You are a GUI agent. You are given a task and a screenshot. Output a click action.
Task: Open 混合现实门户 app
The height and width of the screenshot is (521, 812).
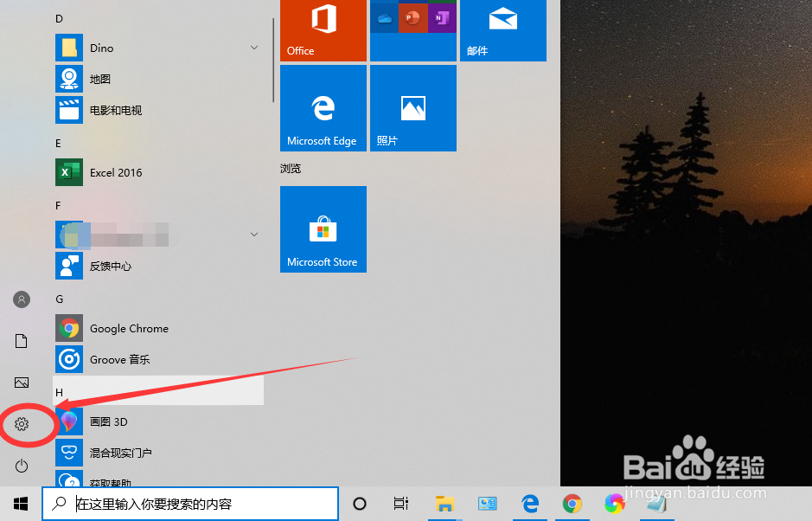coord(158,453)
